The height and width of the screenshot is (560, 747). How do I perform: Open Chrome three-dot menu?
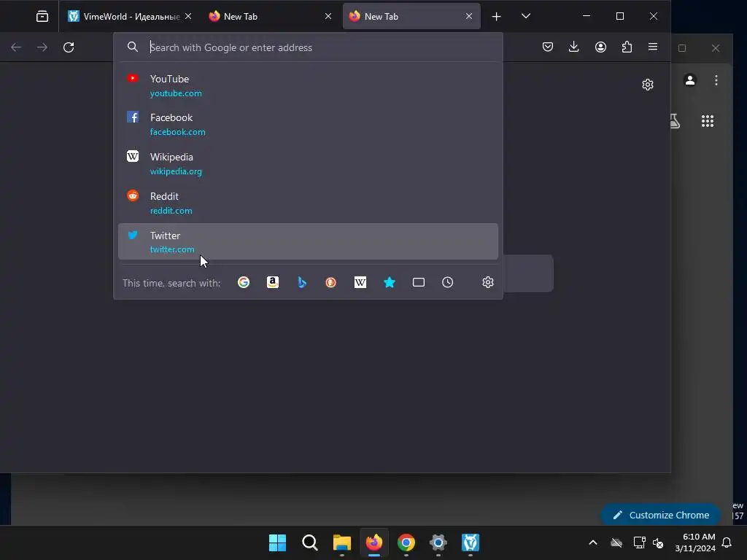(x=716, y=80)
